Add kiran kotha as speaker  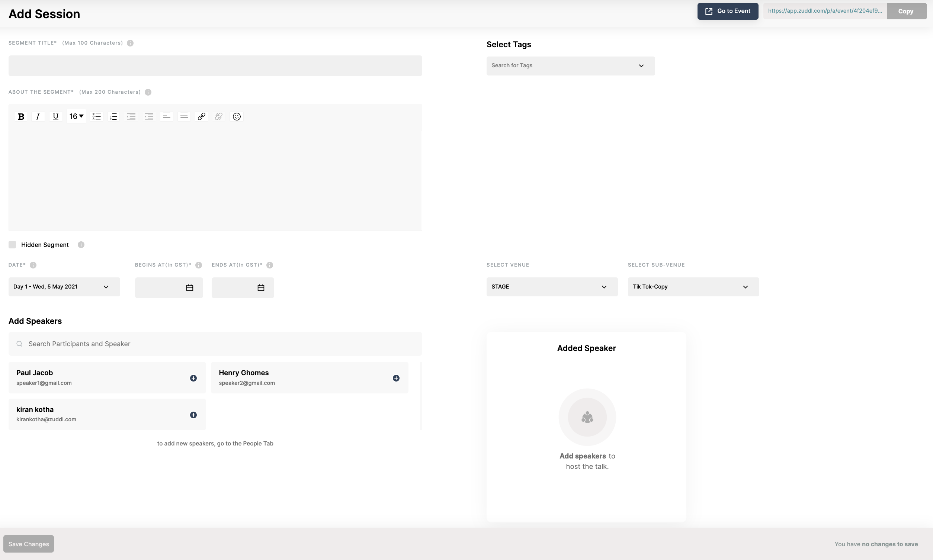coord(193,415)
